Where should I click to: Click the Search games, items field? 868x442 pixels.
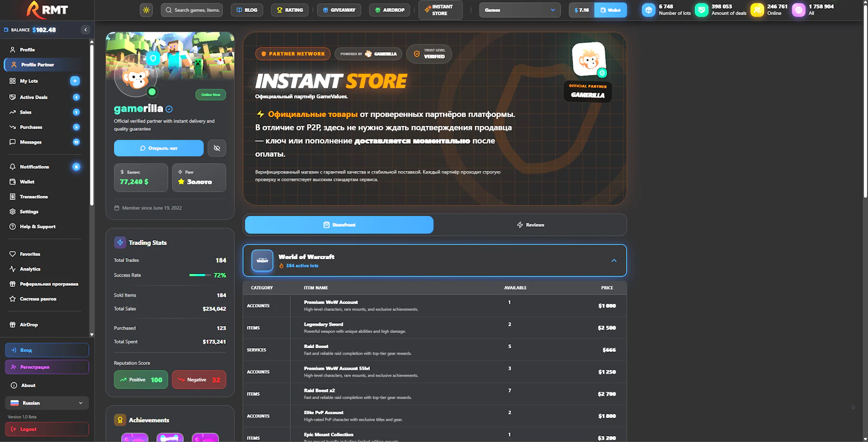point(192,10)
